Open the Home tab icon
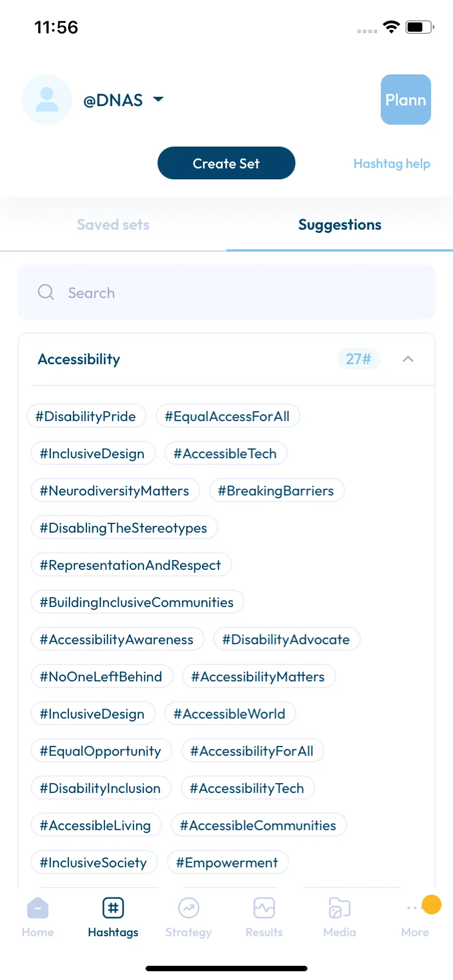This screenshot has height=980, width=453. point(38,908)
